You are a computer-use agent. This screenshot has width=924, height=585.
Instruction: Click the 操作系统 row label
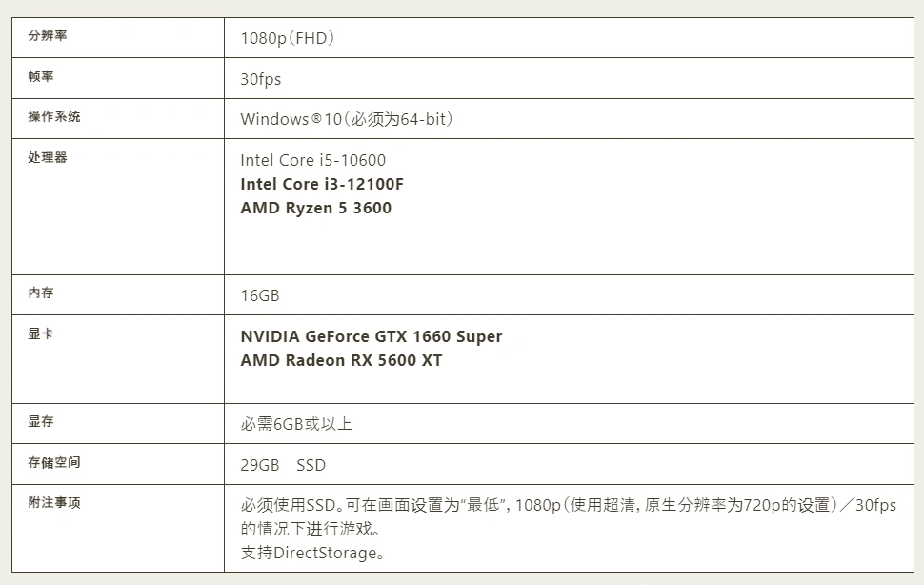54,117
